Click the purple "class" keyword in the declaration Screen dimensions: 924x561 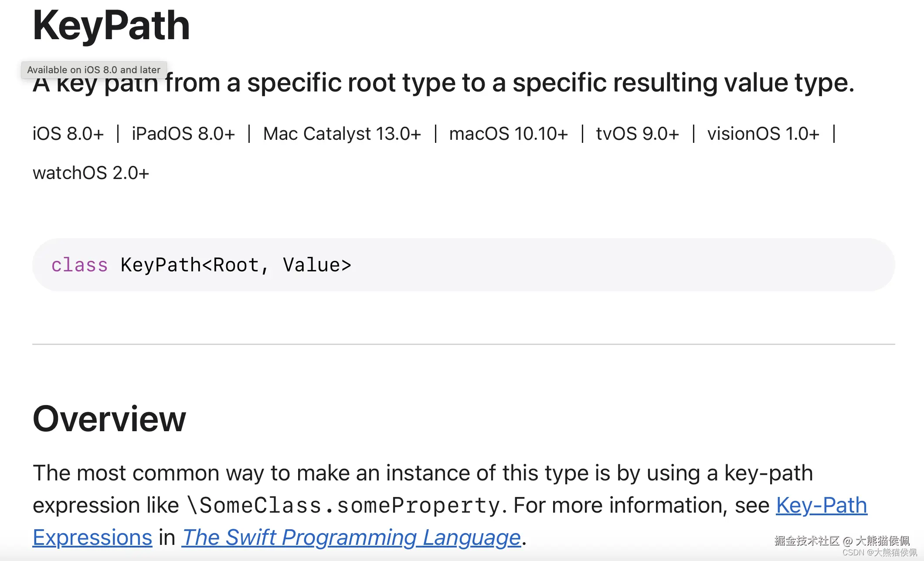pyautogui.click(x=79, y=265)
